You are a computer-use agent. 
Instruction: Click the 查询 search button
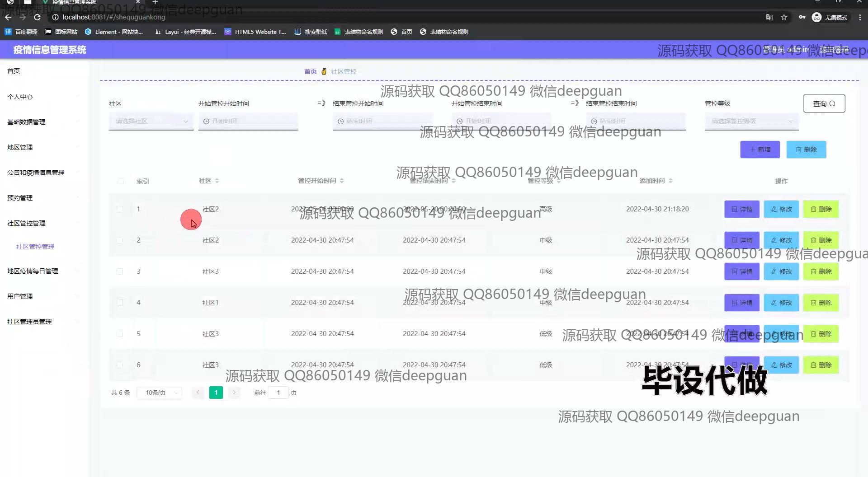824,103
